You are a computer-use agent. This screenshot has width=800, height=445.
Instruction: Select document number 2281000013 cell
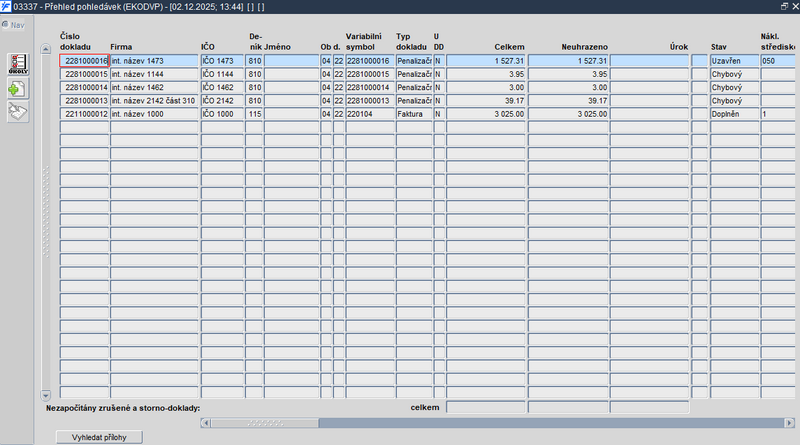84,101
